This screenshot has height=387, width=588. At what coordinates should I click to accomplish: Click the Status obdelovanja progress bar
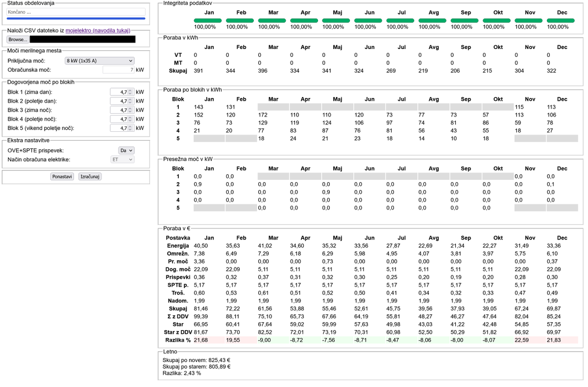76,18
